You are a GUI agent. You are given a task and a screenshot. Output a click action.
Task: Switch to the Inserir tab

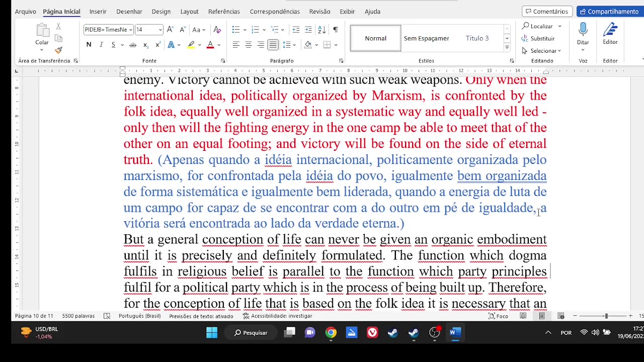[x=98, y=11]
